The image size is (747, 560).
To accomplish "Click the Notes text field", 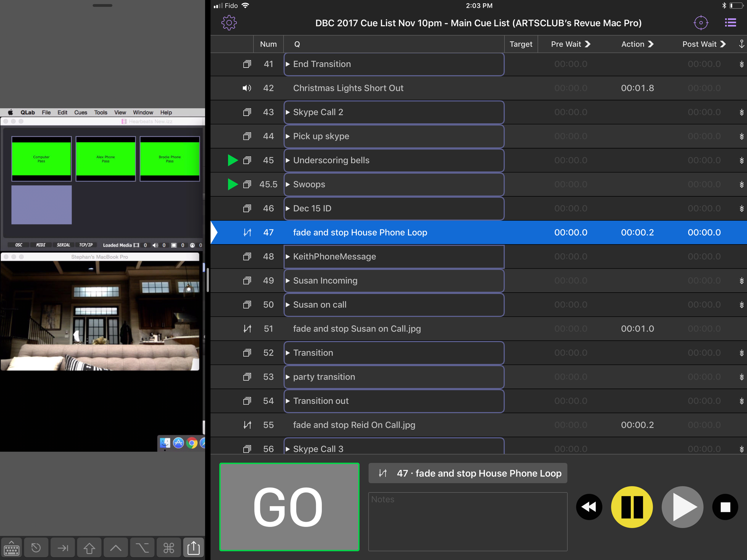I will click(x=467, y=521).
